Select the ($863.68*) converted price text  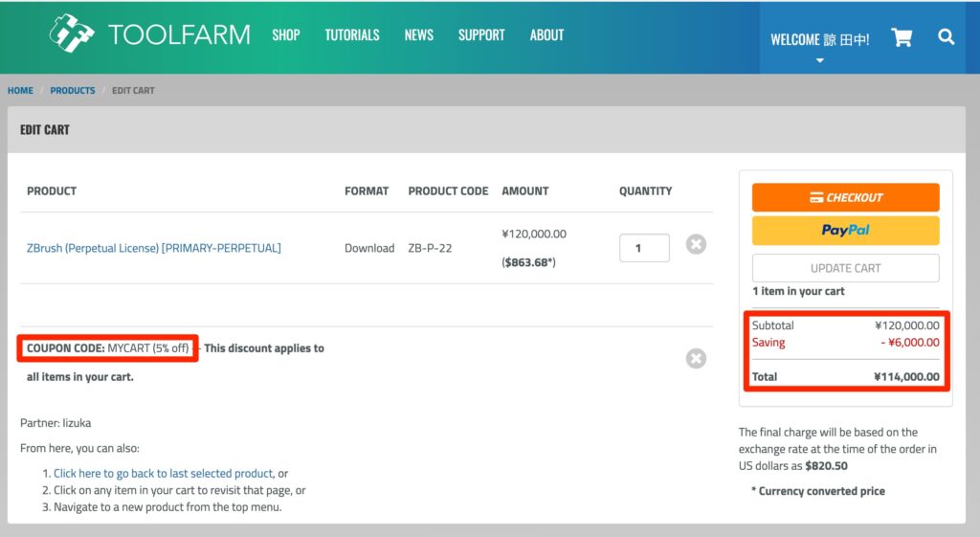(528, 262)
